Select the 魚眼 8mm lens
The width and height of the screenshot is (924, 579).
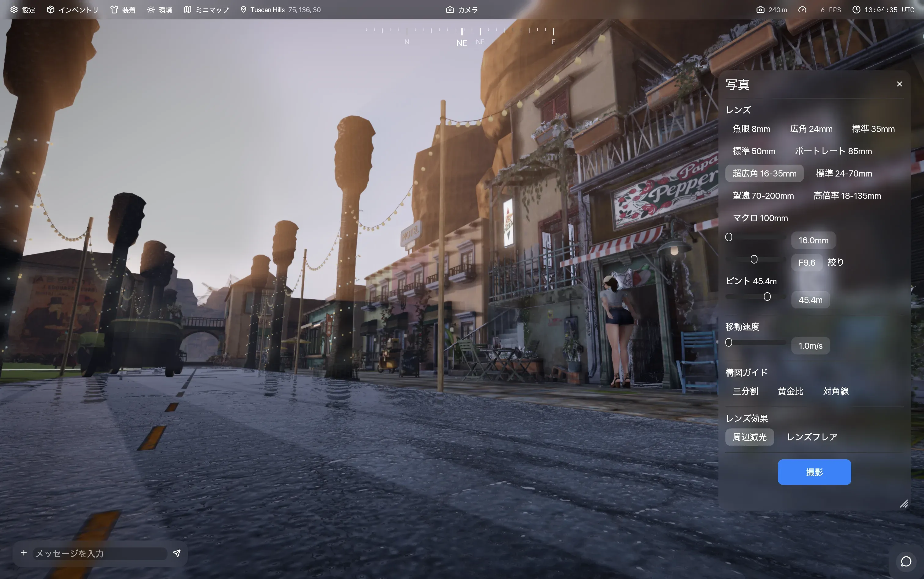[x=751, y=129]
